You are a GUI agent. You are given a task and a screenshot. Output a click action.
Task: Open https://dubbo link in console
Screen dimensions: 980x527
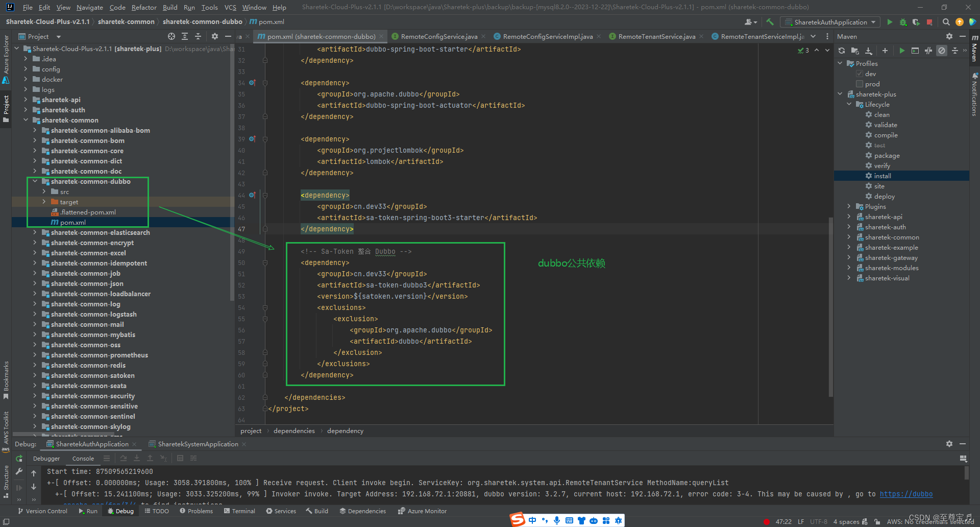tap(906, 494)
